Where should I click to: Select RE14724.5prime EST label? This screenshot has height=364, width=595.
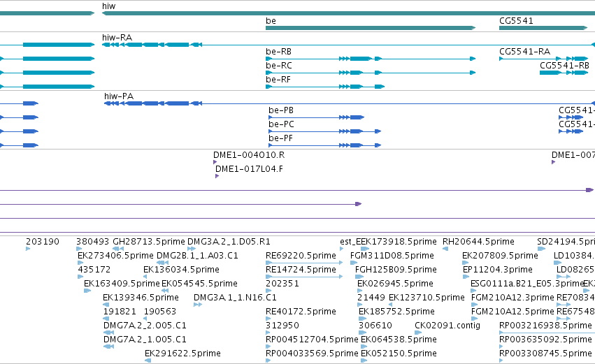pyautogui.click(x=301, y=270)
